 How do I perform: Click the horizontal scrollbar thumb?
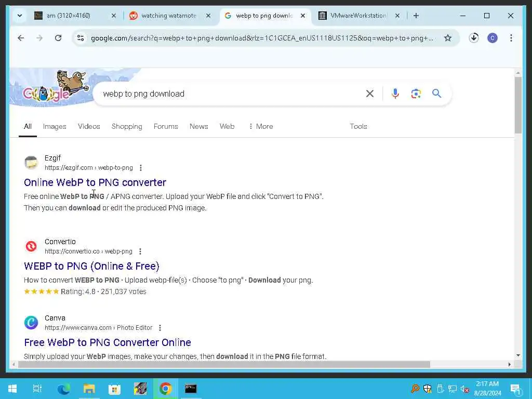[224, 364]
